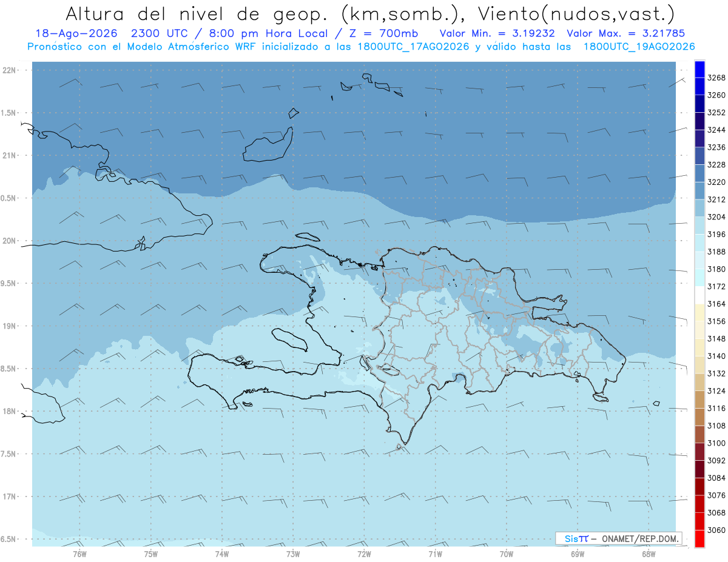Click the 70W longitude axis label
Viewport: 728px width, 562px height.
507,555
